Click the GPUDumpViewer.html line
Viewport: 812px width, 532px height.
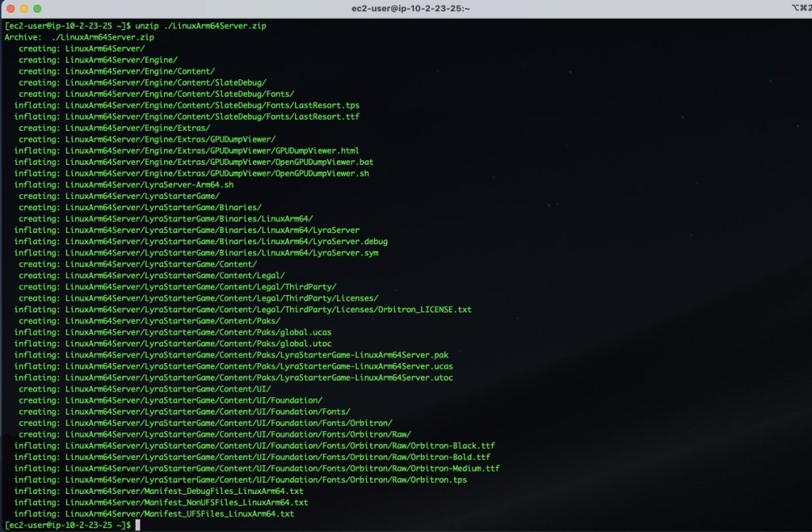click(186, 151)
